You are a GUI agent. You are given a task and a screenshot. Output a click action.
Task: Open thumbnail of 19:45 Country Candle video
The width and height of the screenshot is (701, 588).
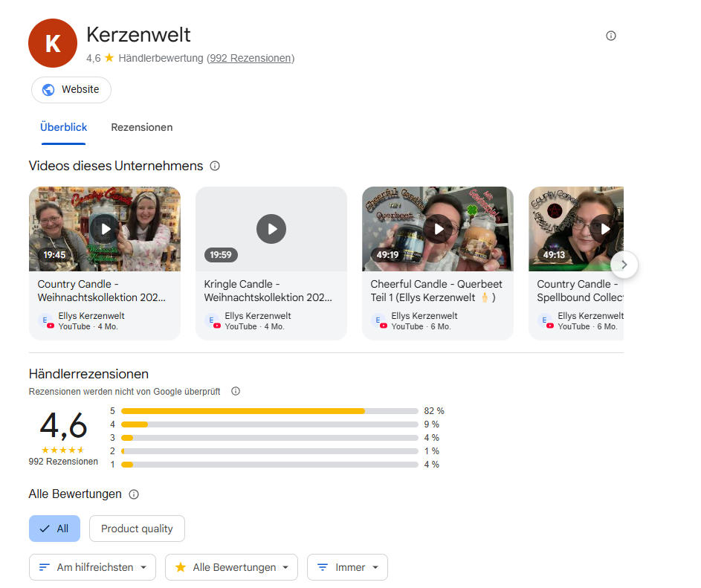point(105,229)
